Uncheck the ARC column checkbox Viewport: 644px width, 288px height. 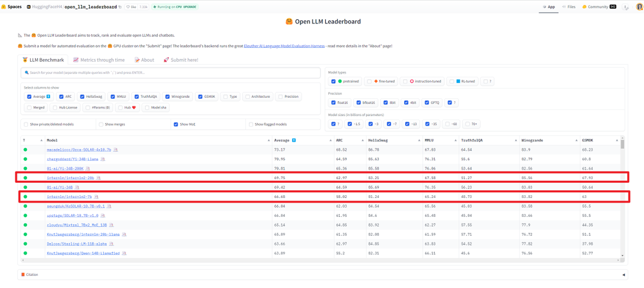click(61, 97)
